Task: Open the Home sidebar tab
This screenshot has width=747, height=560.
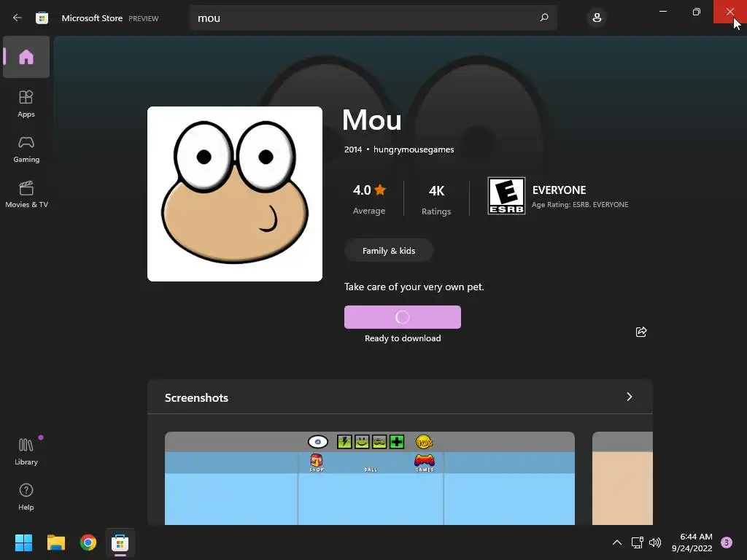Action: tap(26, 57)
